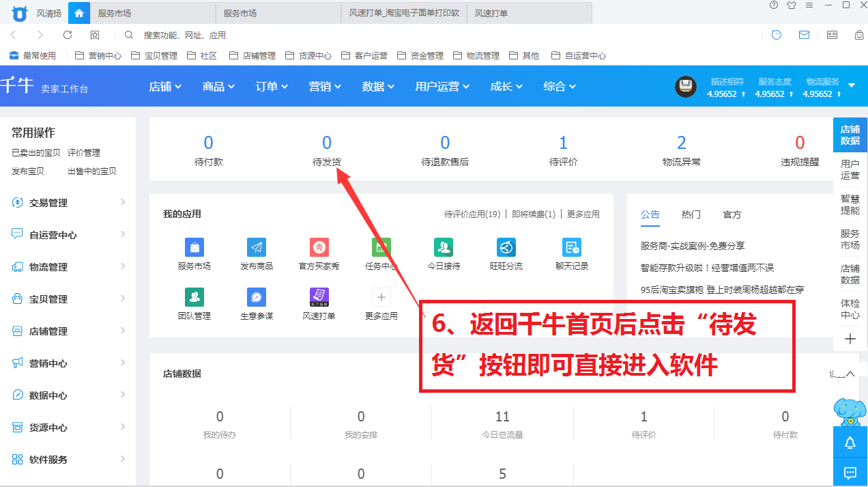The image size is (868, 487).
Task: Expand the 店铺 dropdown menu
Action: (x=165, y=87)
